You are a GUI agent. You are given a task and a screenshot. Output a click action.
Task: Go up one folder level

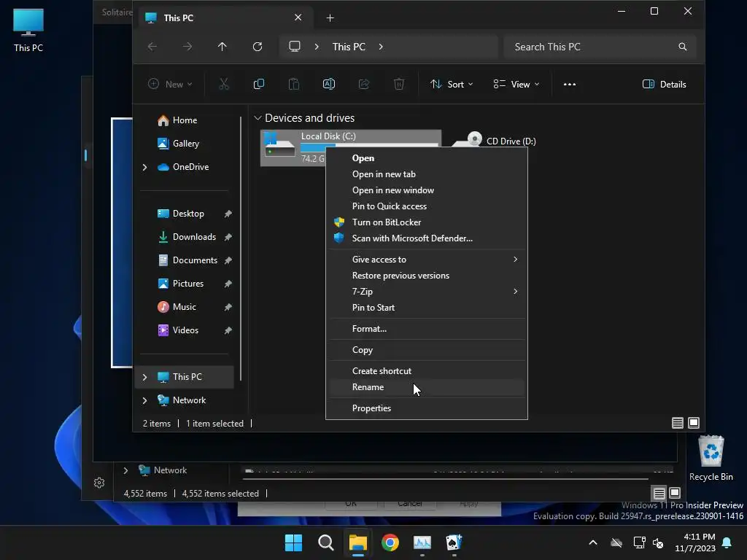[222, 47]
